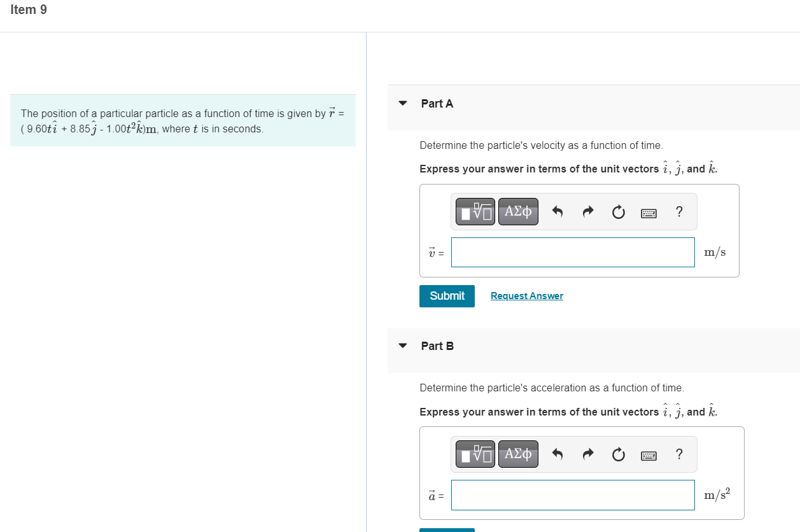The width and height of the screenshot is (800, 532).
Task: Collapse the Part A section
Action: tap(402, 103)
